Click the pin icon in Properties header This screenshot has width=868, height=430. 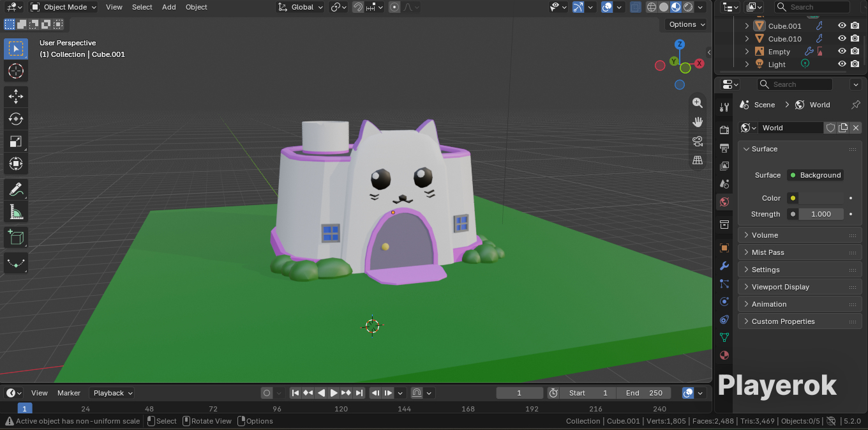(856, 105)
